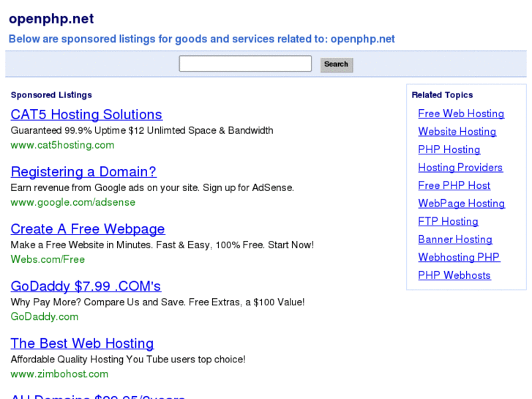Select Website Hosting related topic

[x=457, y=132]
